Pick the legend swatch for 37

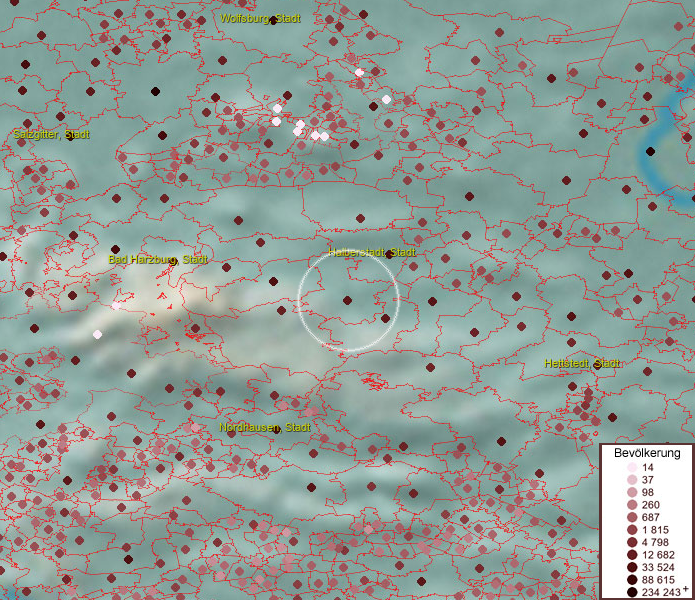tap(632, 479)
